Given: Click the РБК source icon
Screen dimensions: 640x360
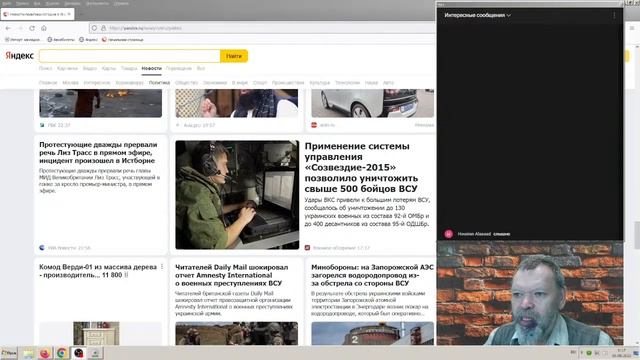Looking at the screenshot, I should 42,125.
